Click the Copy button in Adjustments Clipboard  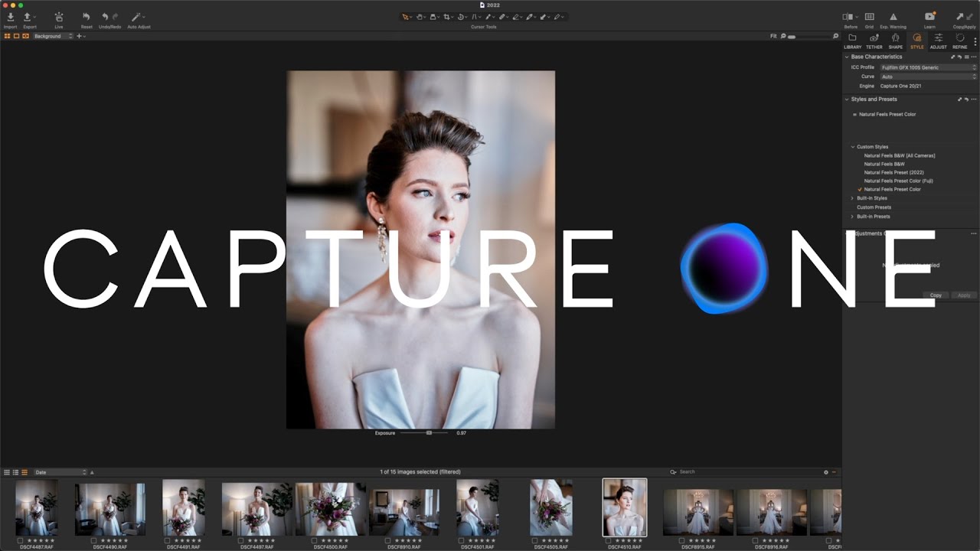(x=936, y=295)
